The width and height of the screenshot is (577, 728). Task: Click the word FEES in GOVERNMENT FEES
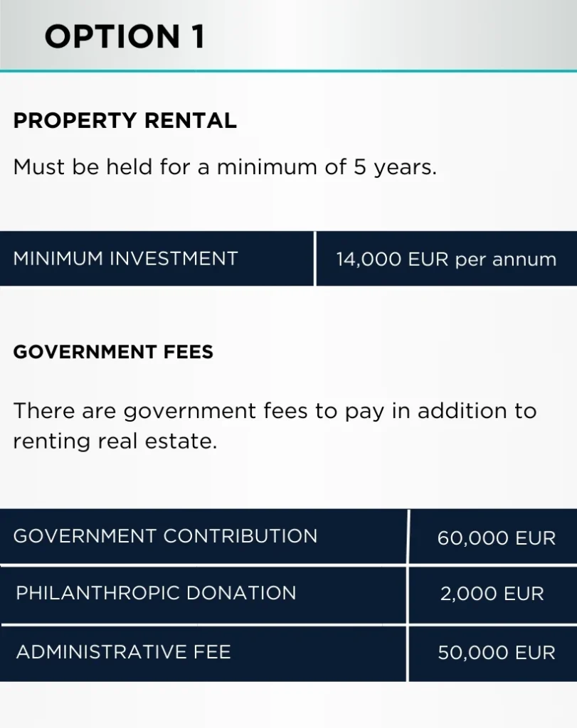point(188,352)
